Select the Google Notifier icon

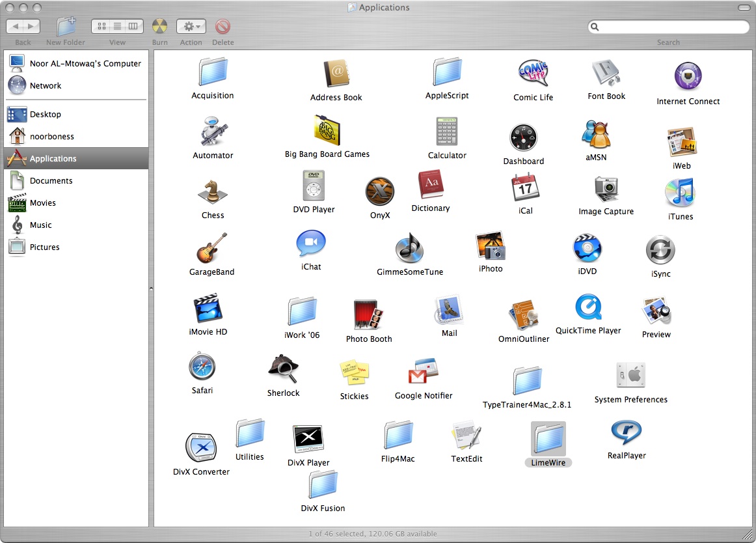(x=424, y=372)
